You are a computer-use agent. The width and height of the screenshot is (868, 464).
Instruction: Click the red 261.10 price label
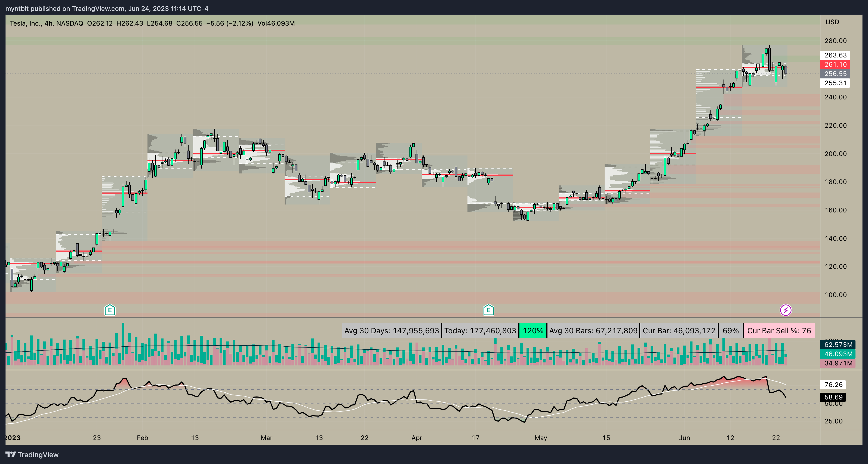tap(835, 65)
